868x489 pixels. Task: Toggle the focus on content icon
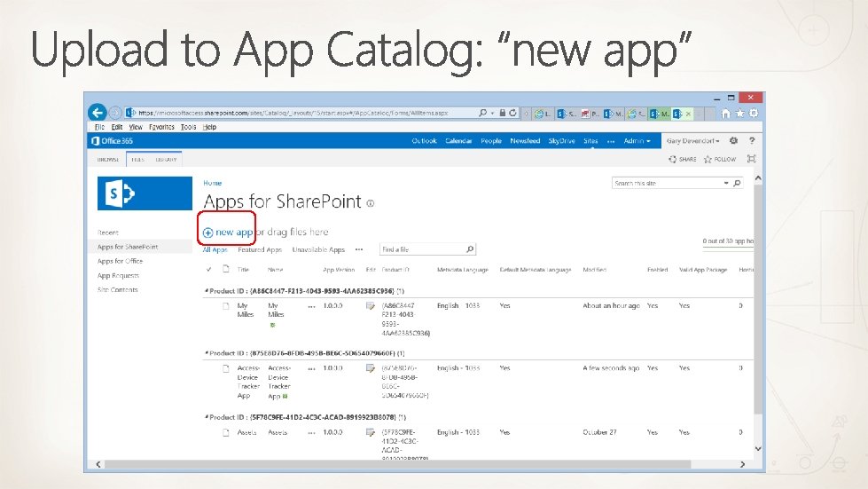click(751, 159)
